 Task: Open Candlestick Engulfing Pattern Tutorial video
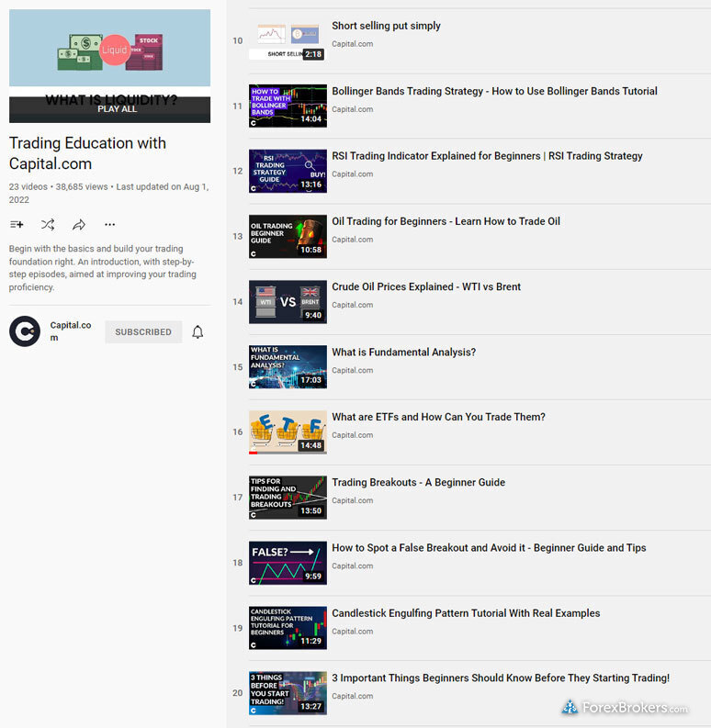(x=466, y=613)
